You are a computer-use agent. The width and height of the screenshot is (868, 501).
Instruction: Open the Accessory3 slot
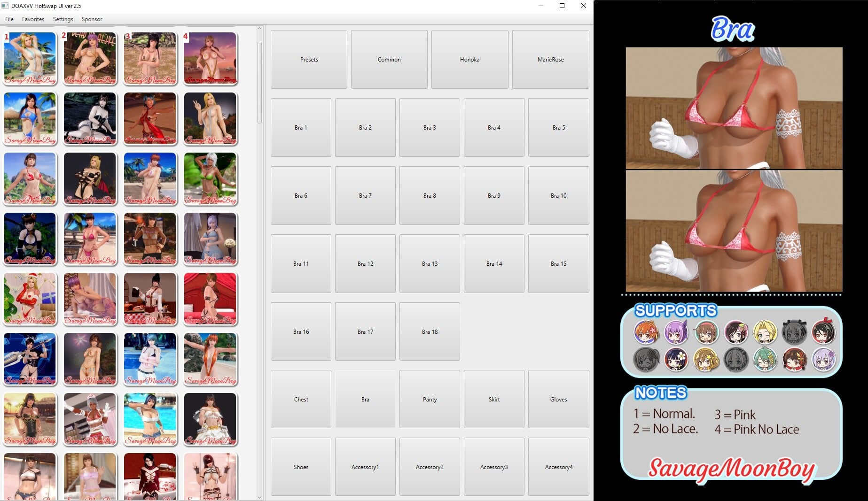point(494,467)
